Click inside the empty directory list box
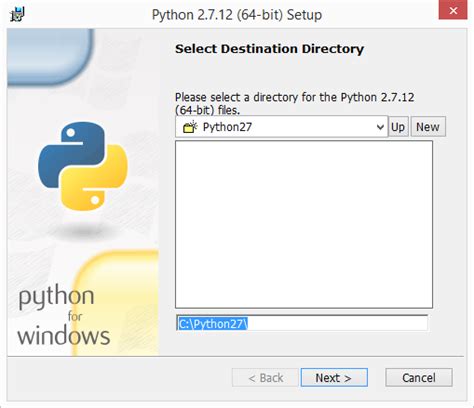Screen dimensions: 474x408 pyautogui.click(x=304, y=224)
